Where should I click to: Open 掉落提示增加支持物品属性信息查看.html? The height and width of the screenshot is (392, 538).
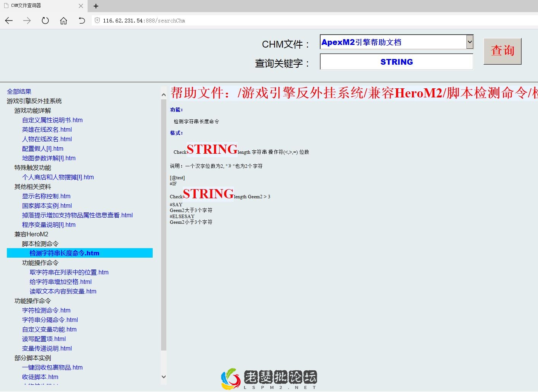(77, 215)
